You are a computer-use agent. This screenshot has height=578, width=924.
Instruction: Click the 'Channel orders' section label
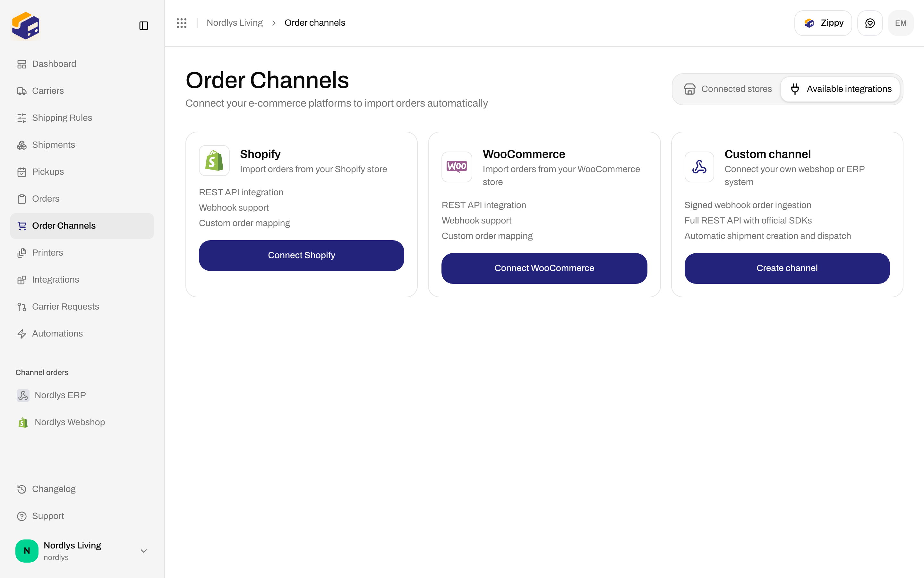pos(42,372)
